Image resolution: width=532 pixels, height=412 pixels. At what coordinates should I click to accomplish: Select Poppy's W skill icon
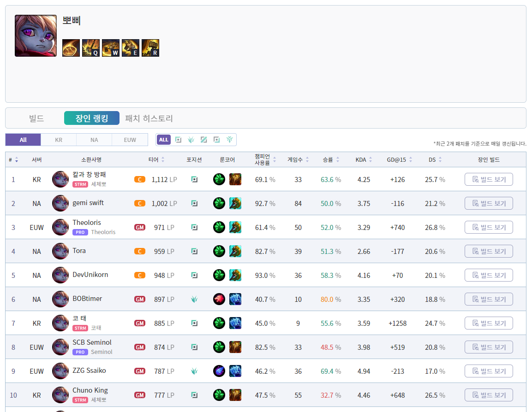pyautogui.click(x=111, y=48)
